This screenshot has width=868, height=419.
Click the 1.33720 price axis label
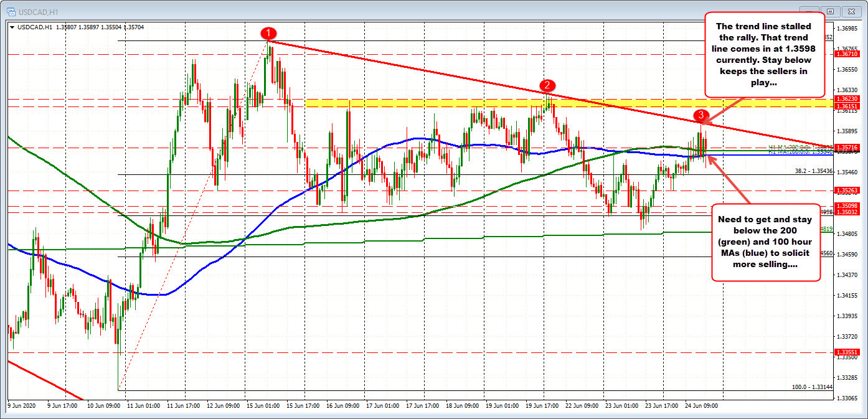847,336
